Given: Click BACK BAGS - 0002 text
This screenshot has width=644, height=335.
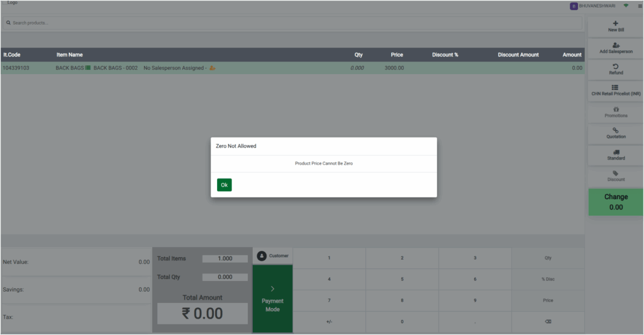Looking at the screenshot, I should [116, 68].
